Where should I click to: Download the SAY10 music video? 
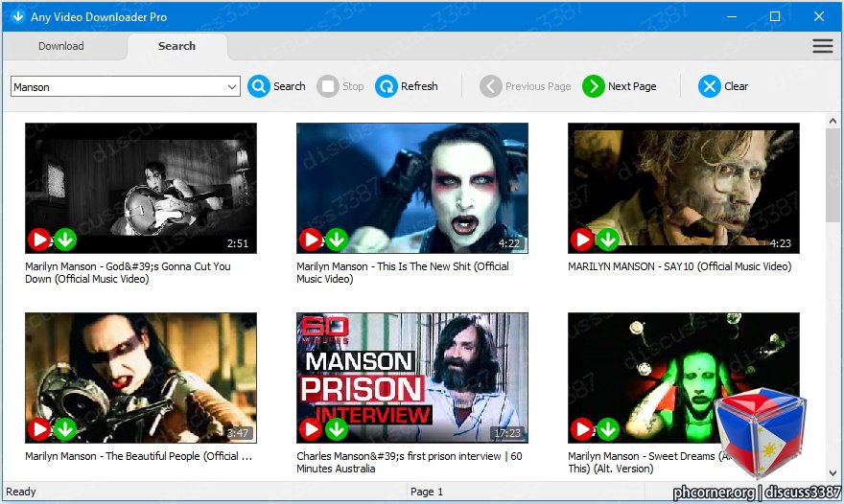[x=608, y=240]
